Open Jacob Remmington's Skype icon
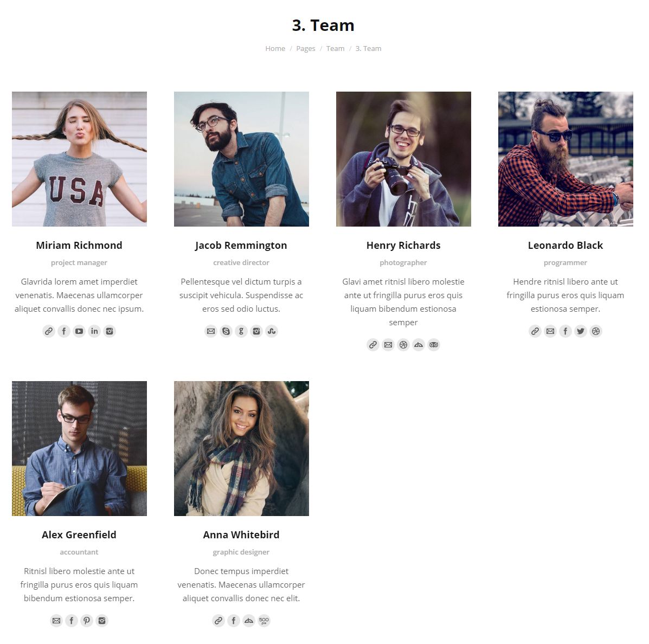Image resolution: width=649 pixels, height=644 pixels. coord(226,331)
